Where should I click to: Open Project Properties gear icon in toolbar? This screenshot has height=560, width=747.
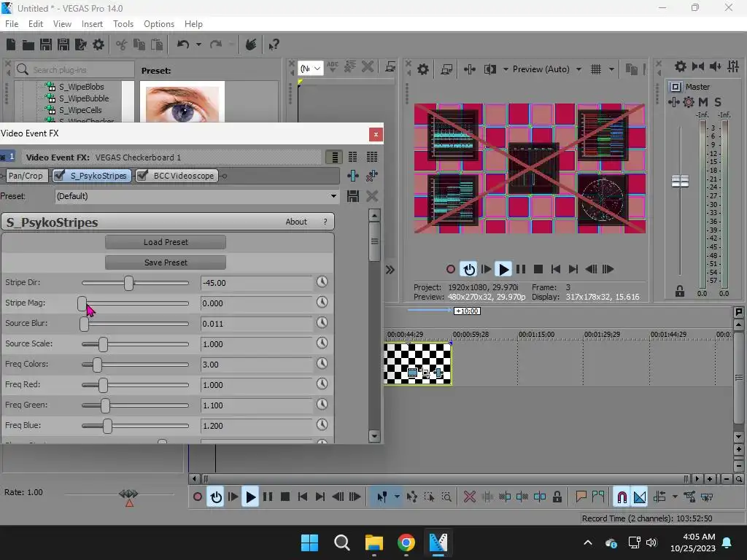tap(98, 44)
